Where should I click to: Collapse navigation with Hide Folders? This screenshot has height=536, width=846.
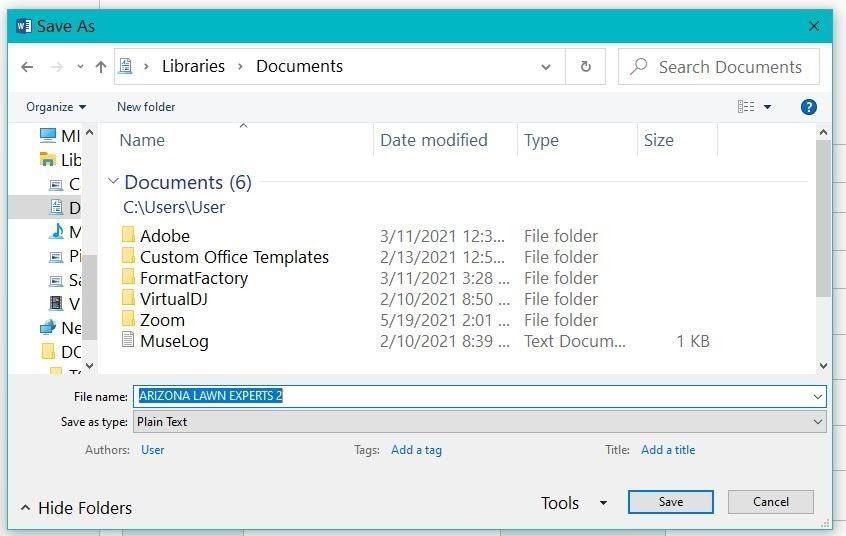(76, 508)
